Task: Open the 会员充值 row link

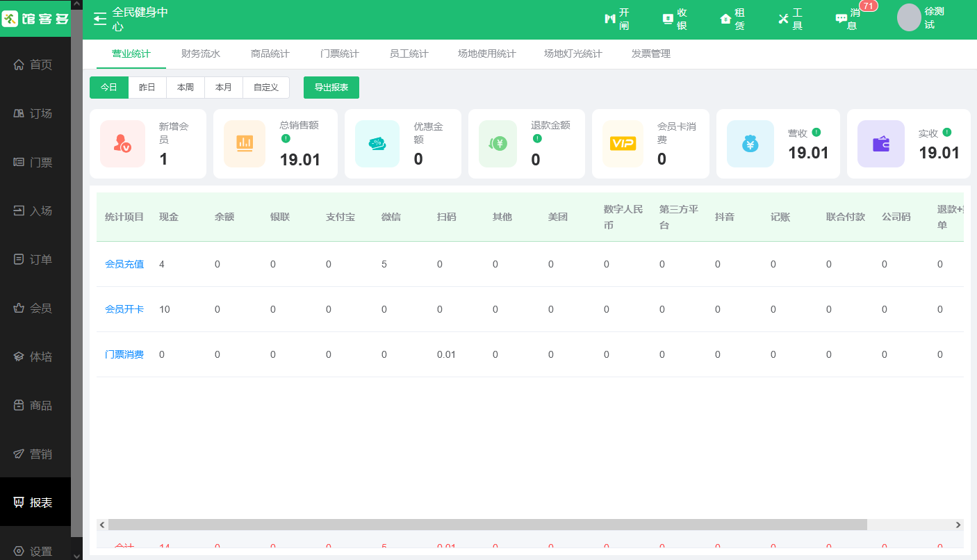Action: coord(124,264)
